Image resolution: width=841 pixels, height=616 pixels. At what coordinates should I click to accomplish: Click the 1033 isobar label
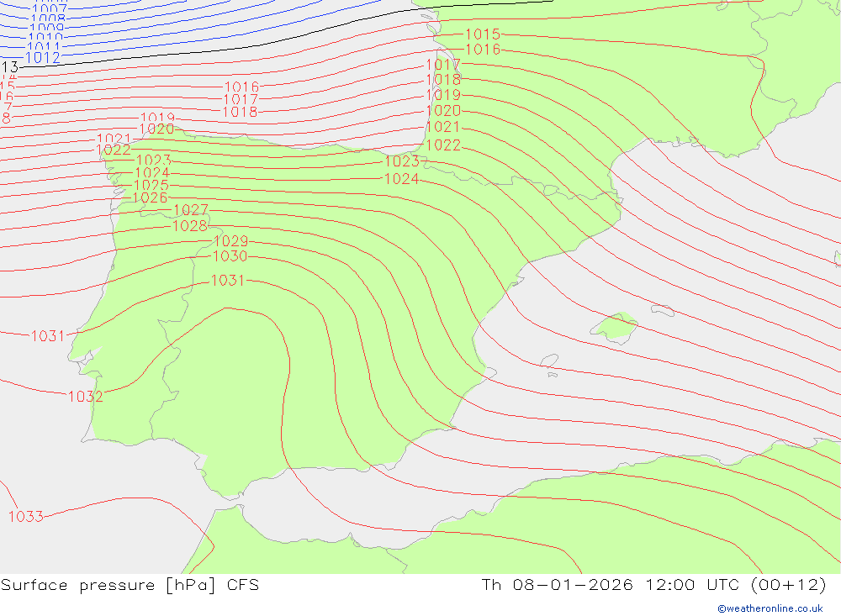[x=26, y=516]
